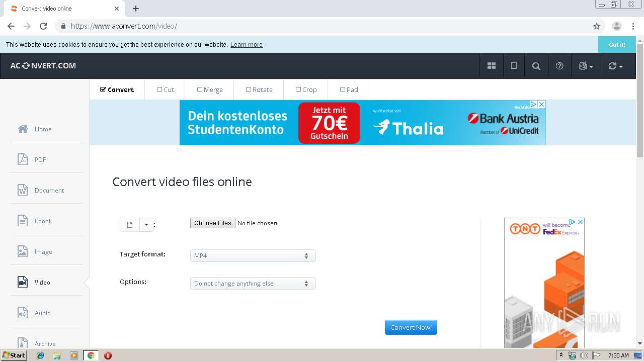Click the Document W icon

coord(23,190)
